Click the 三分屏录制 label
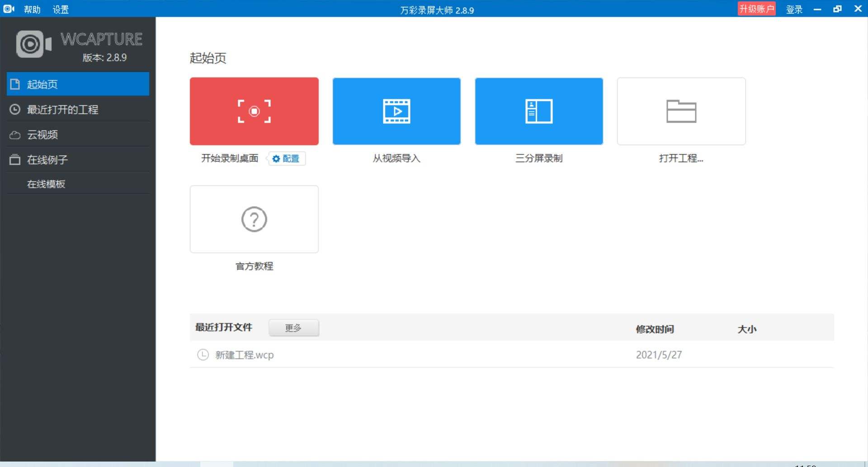This screenshot has width=868, height=467. 539,158
